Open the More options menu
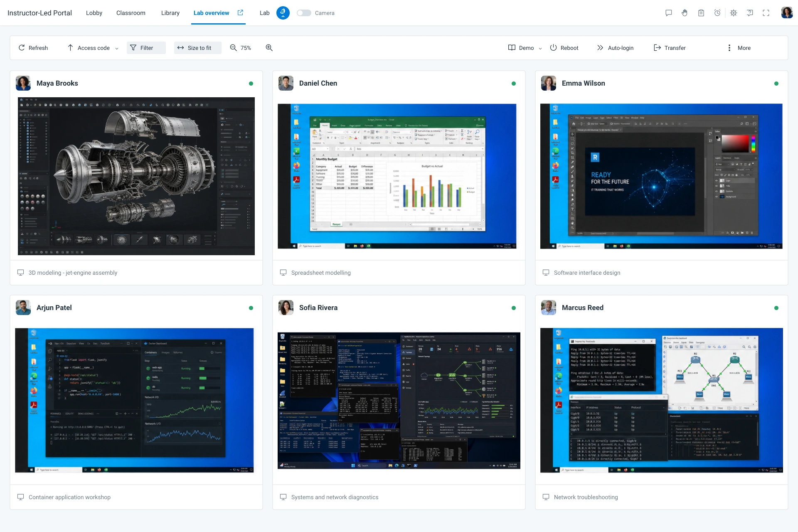This screenshot has width=798, height=532. point(739,48)
